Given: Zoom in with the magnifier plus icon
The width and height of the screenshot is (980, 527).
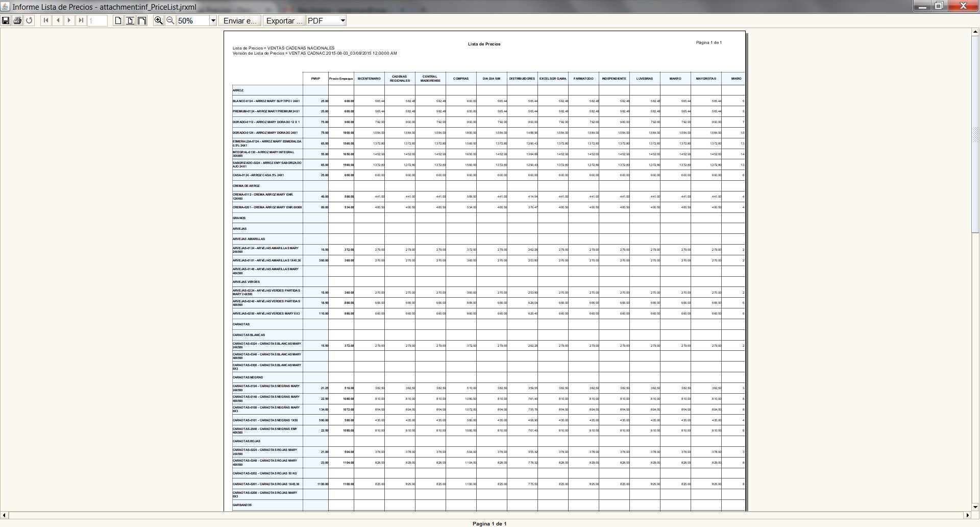Looking at the screenshot, I should 159,20.
